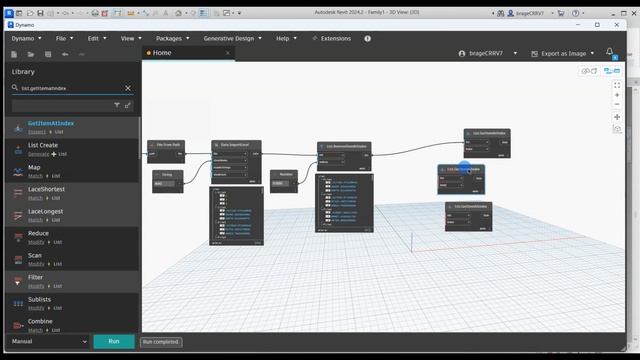Viewport: 640px width, 360px height.
Task: Open the Extensions panel
Action: point(331,38)
